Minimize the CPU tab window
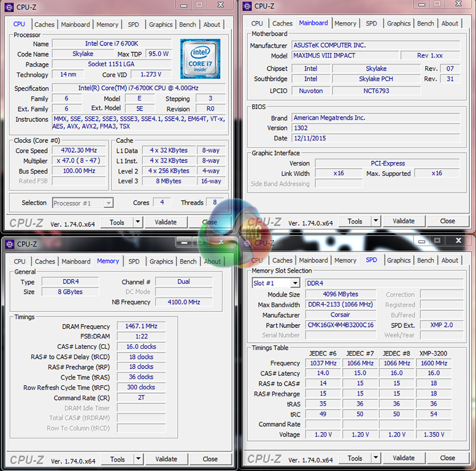The width and height of the screenshot is (476, 471). (x=183, y=6)
